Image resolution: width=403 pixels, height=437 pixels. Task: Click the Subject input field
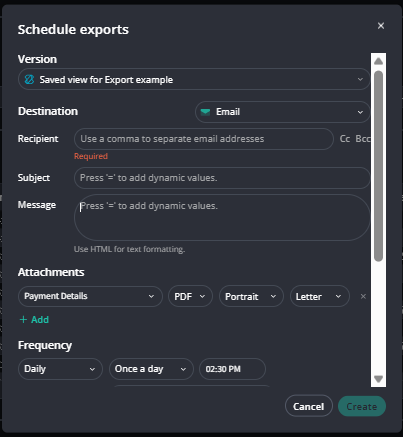pos(222,178)
